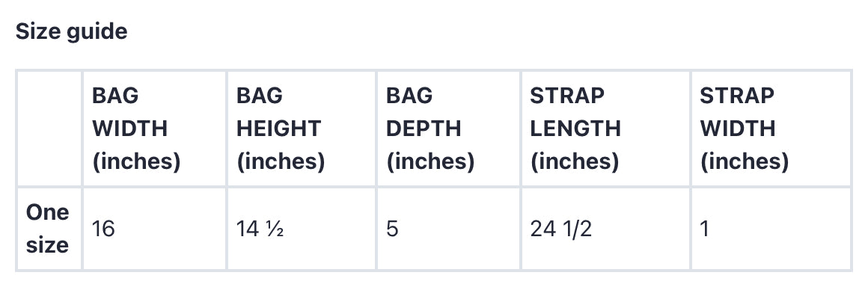Click (inches) under BAG WIDTH header
The width and height of the screenshot is (868, 299).
136,161
